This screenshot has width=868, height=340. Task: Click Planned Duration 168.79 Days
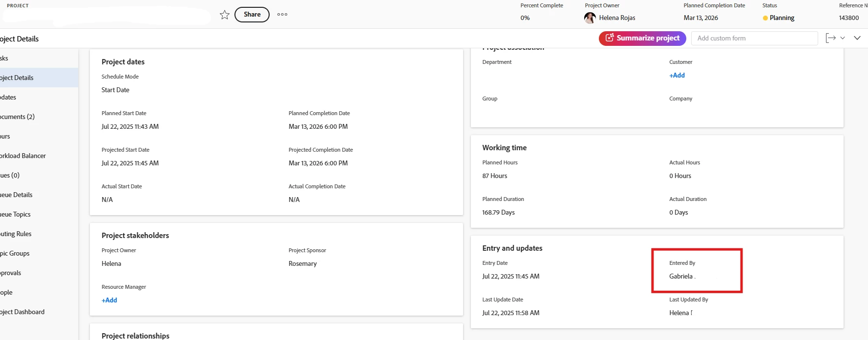point(498,212)
